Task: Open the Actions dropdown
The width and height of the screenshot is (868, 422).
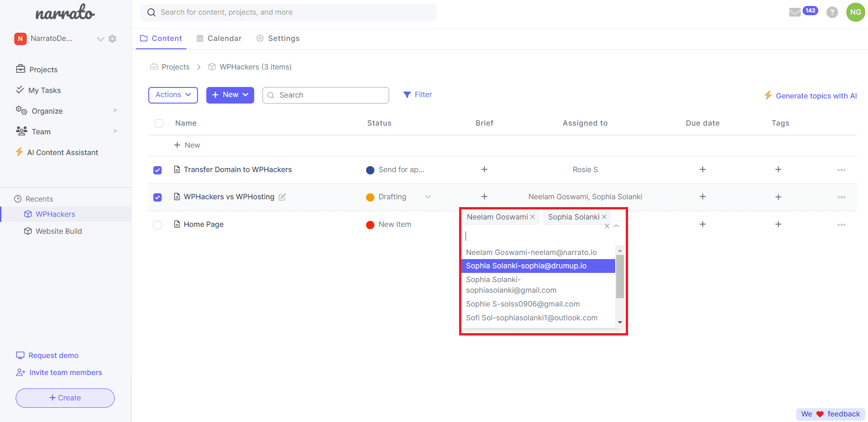Action: click(x=173, y=95)
